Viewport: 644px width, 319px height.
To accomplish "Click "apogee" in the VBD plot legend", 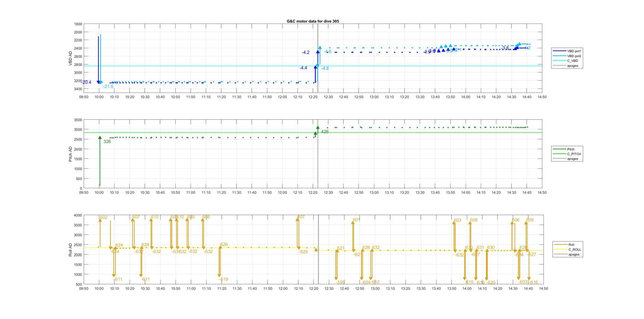I will (573, 66).
